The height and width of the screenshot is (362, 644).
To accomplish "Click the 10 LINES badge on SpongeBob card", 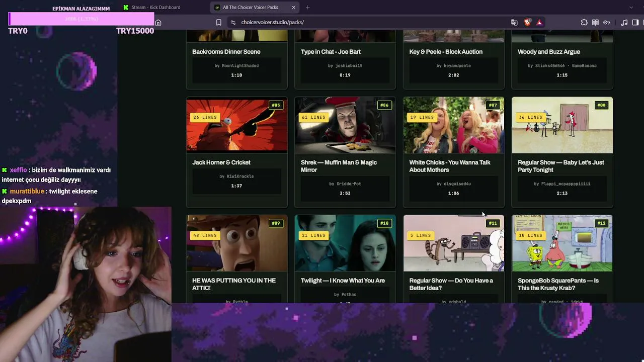I will 530,235.
